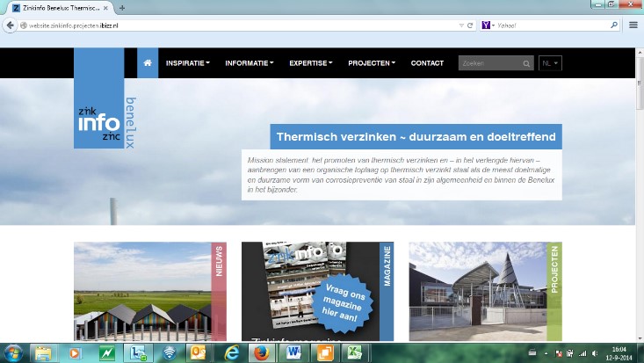Open the NL language selector
The width and height of the screenshot is (644, 363).
(x=551, y=63)
